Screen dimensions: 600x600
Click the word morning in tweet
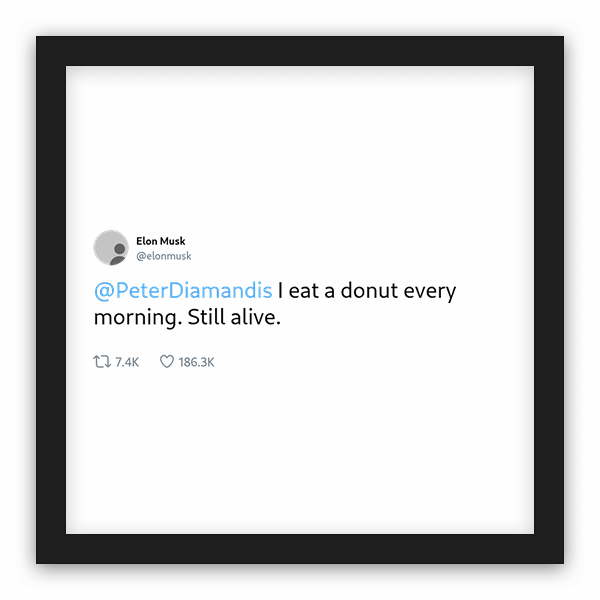pyautogui.click(x=138, y=319)
